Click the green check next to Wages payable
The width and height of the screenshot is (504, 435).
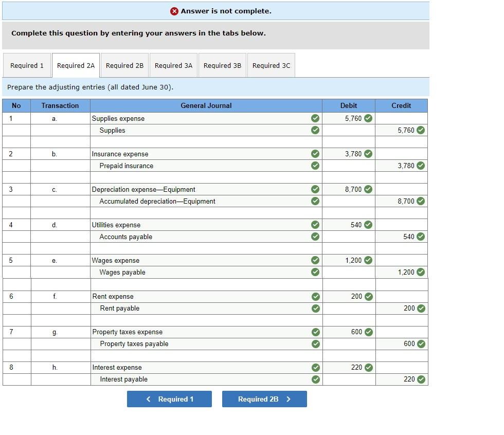coord(315,272)
